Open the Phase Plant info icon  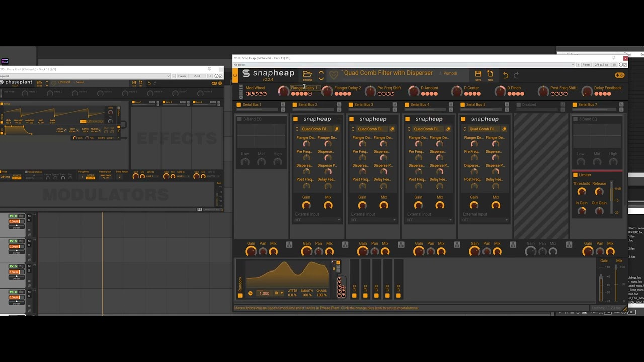tap(220, 83)
